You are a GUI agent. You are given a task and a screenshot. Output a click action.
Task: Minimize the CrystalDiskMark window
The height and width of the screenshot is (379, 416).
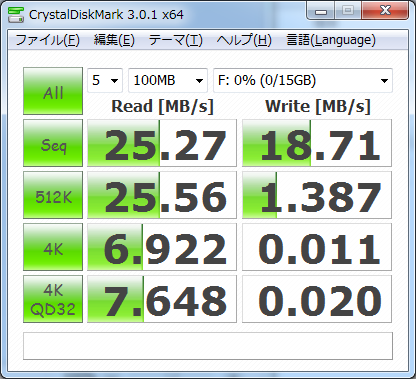pyautogui.click(x=321, y=12)
